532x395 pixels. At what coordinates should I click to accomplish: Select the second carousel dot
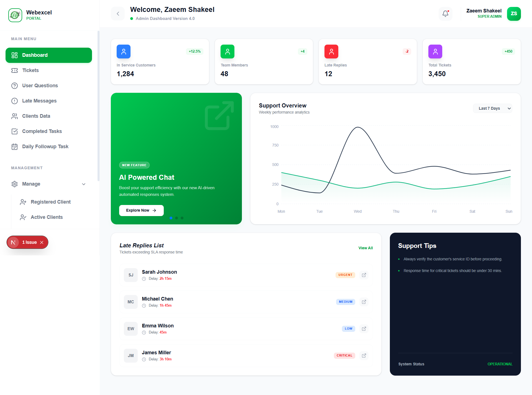[177, 218]
